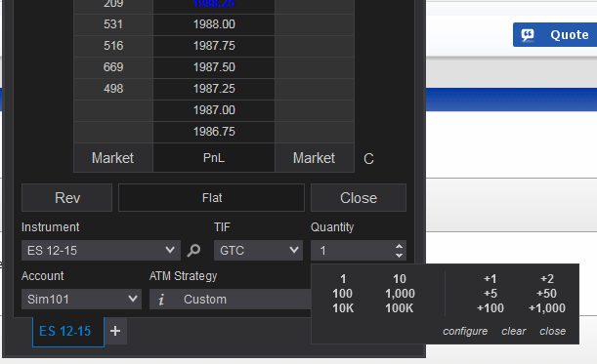Click the right Market sell button

(314, 158)
